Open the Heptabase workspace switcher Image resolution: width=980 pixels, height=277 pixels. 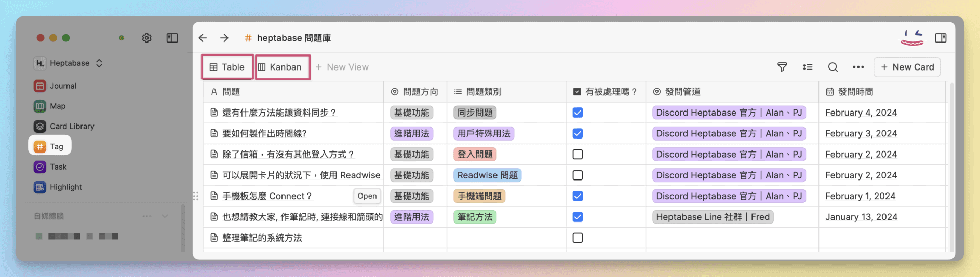click(68, 63)
